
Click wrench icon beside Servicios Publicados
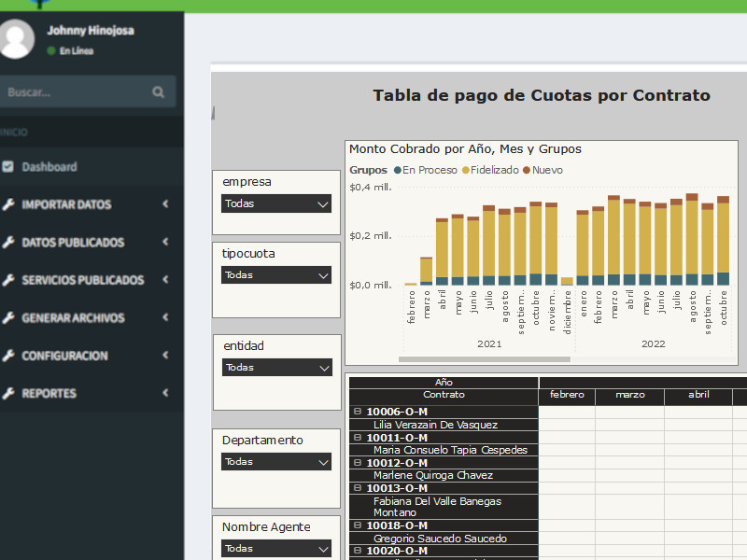coord(8,280)
